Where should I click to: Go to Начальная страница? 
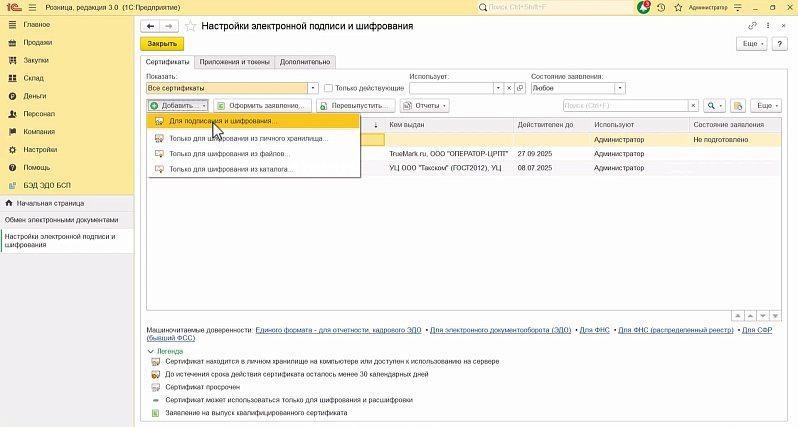(50, 203)
